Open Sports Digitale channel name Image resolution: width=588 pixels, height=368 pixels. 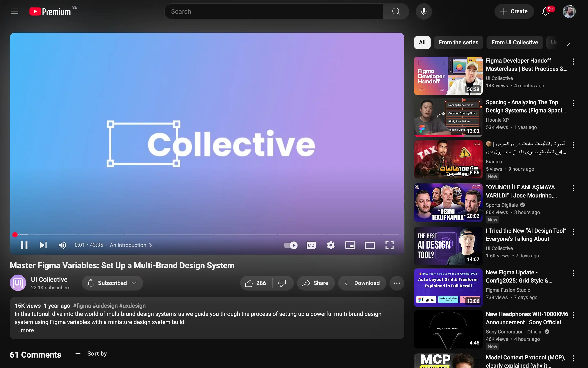tap(502, 205)
